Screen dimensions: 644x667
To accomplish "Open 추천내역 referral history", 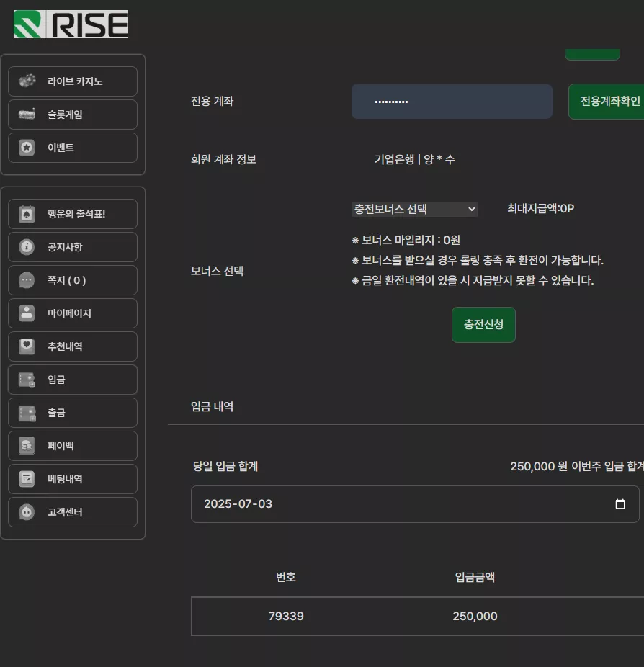I will [x=73, y=346].
